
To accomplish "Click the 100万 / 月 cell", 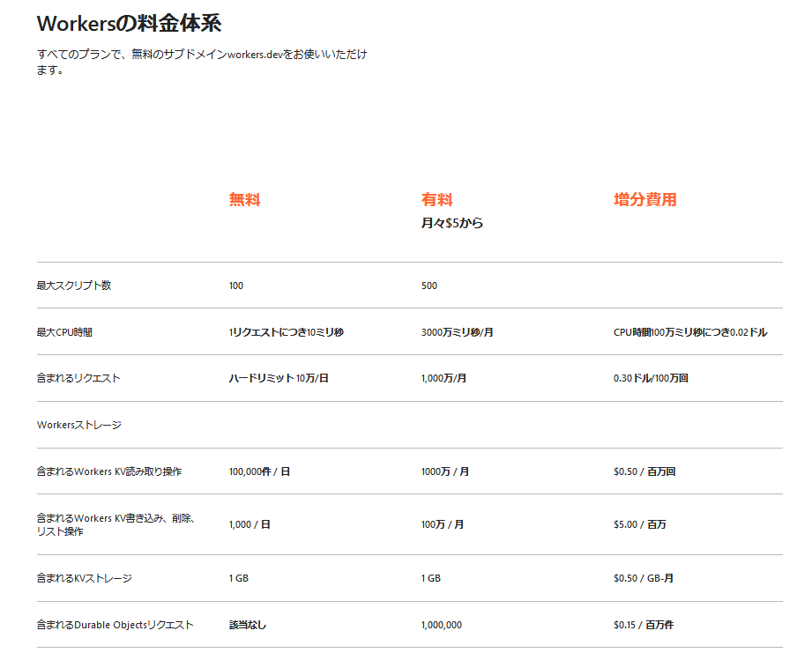I will (x=443, y=524).
